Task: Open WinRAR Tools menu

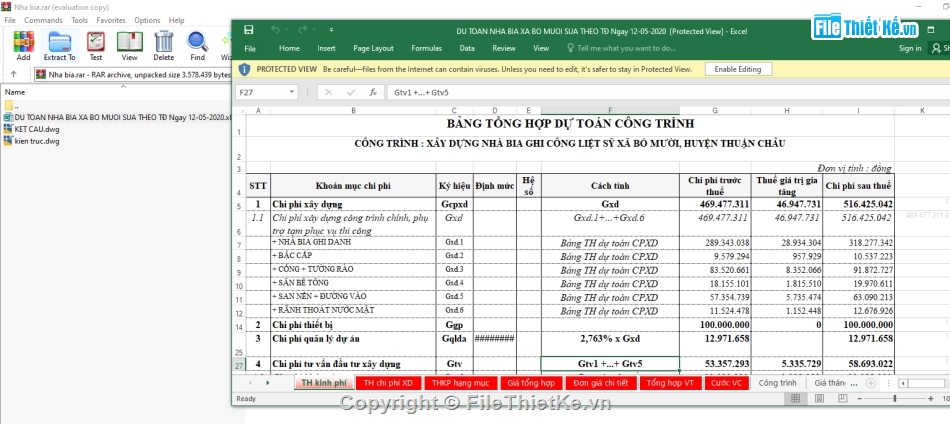Action: click(x=79, y=20)
